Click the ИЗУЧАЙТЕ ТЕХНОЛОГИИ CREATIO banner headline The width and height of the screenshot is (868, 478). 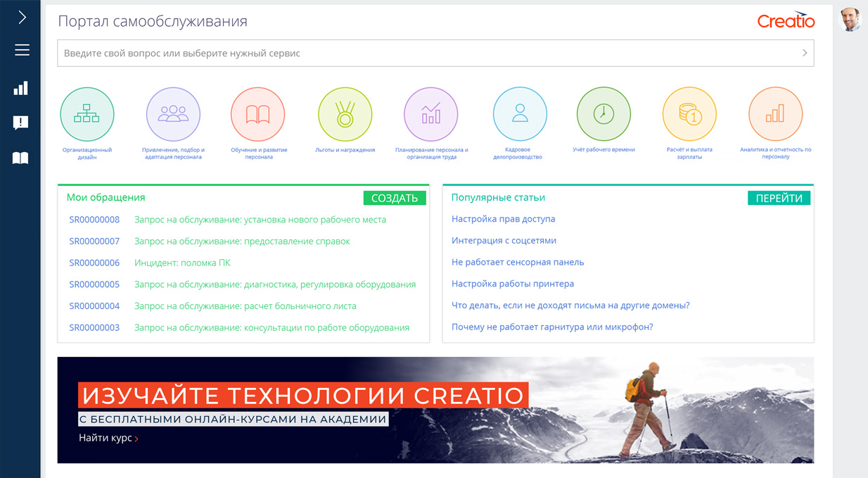coord(303,395)
